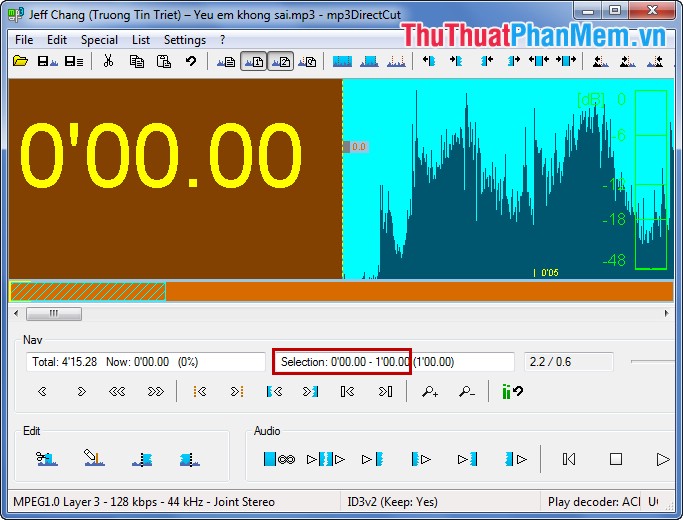Open the List menu
This screenshot has height=520, width=683.
141,40
